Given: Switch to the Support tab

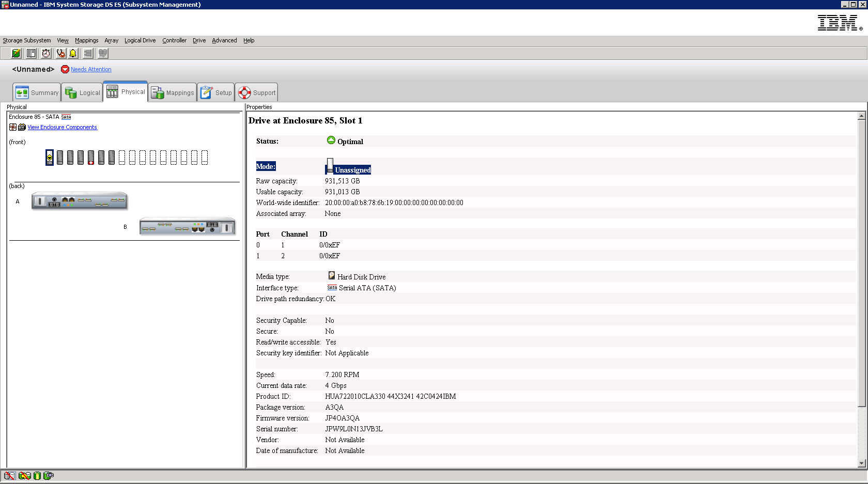Looking at the screenshot, I should click(x=257, y=92).
